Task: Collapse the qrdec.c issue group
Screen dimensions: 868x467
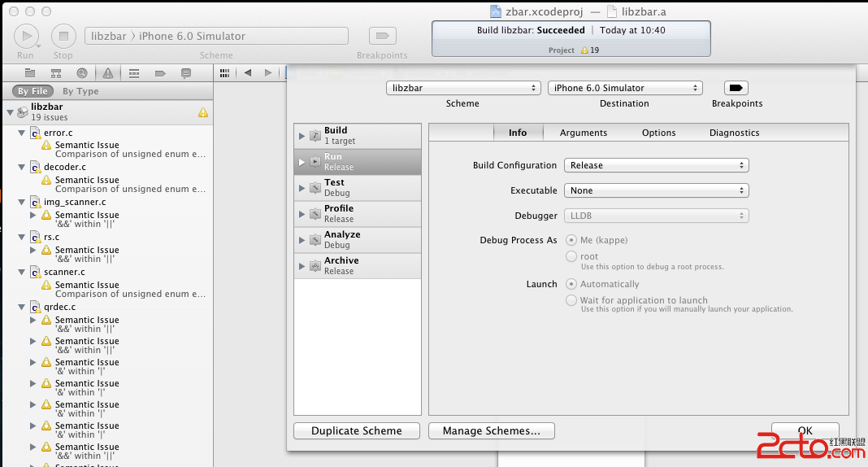Action: 21,307
